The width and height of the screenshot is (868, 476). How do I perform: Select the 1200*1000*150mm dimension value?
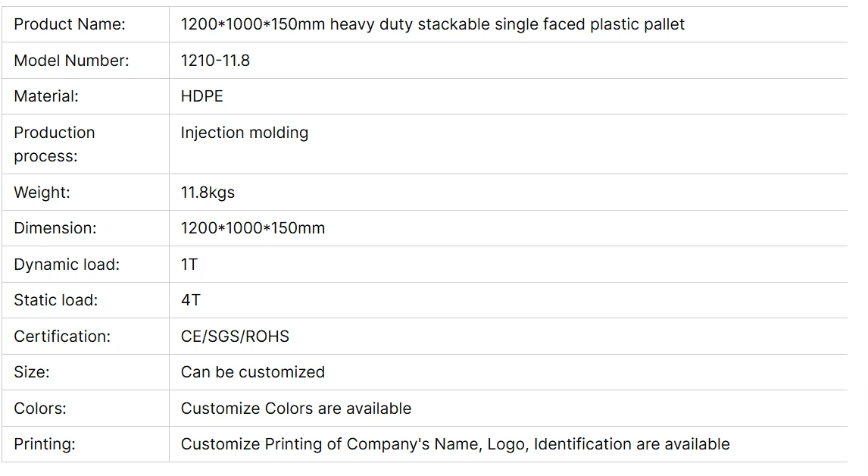253,228
